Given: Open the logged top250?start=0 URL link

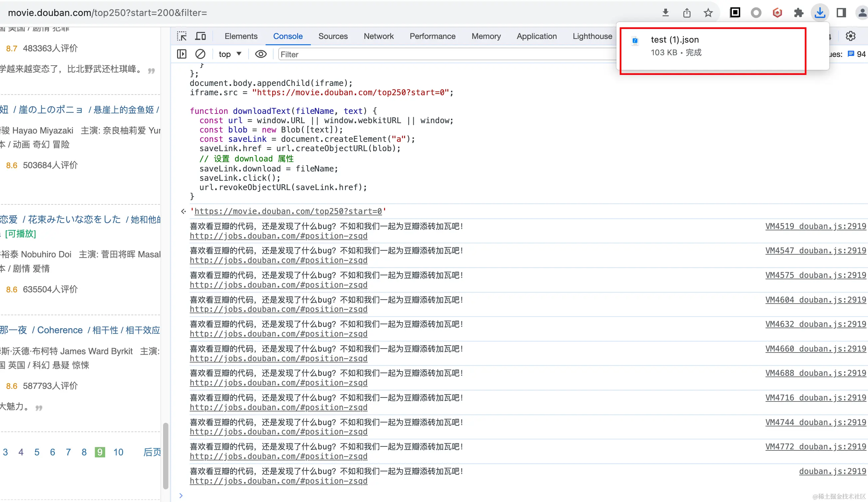Looking at the screenshot, I should tap(288, 211).
